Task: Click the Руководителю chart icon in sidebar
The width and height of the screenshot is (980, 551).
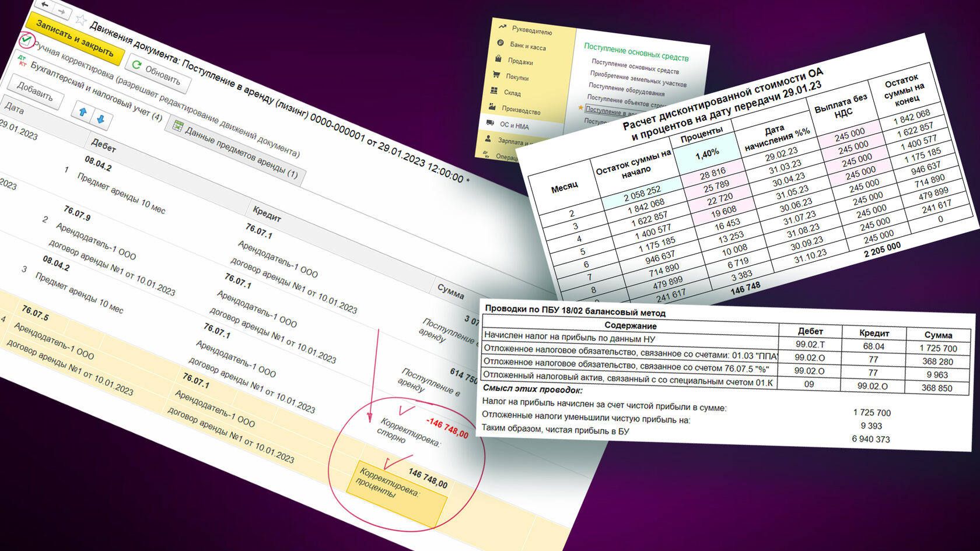Action: click(x=502, y=26)
